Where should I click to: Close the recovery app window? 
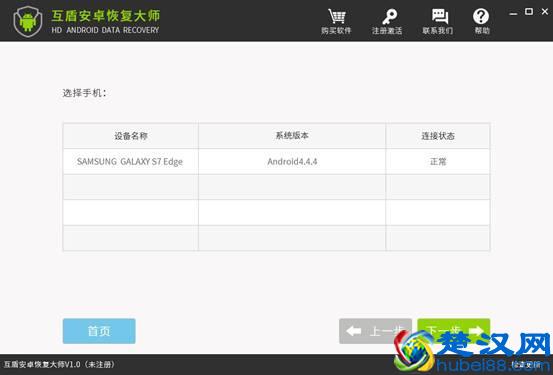point(545,12)
